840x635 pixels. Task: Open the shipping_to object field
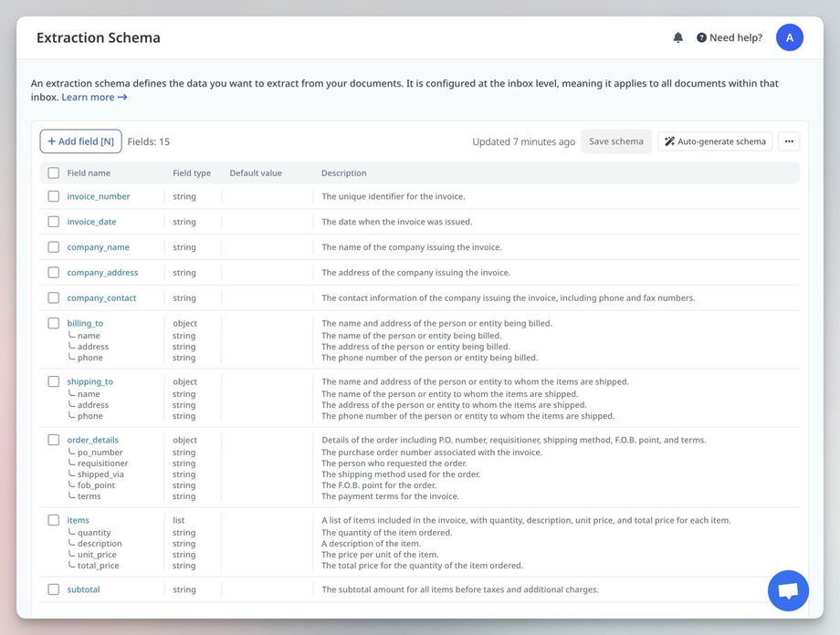[89, 381]
